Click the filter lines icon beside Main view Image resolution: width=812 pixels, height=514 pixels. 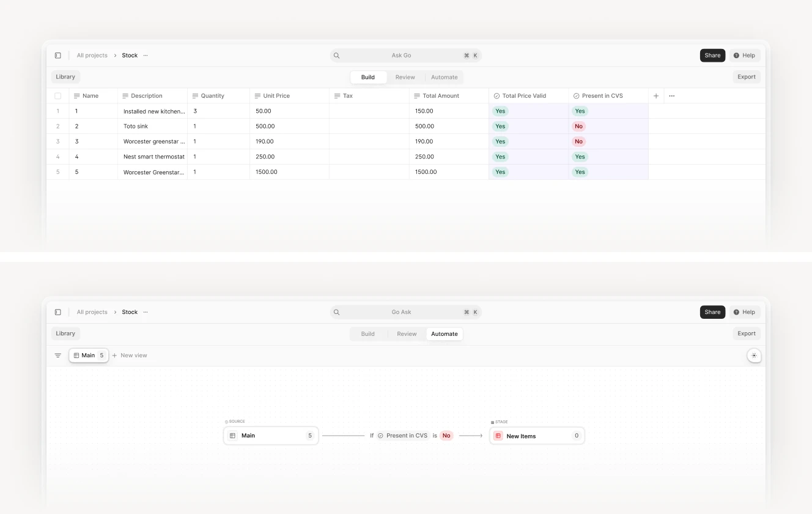pyautogui.click(x=58, y=356)
